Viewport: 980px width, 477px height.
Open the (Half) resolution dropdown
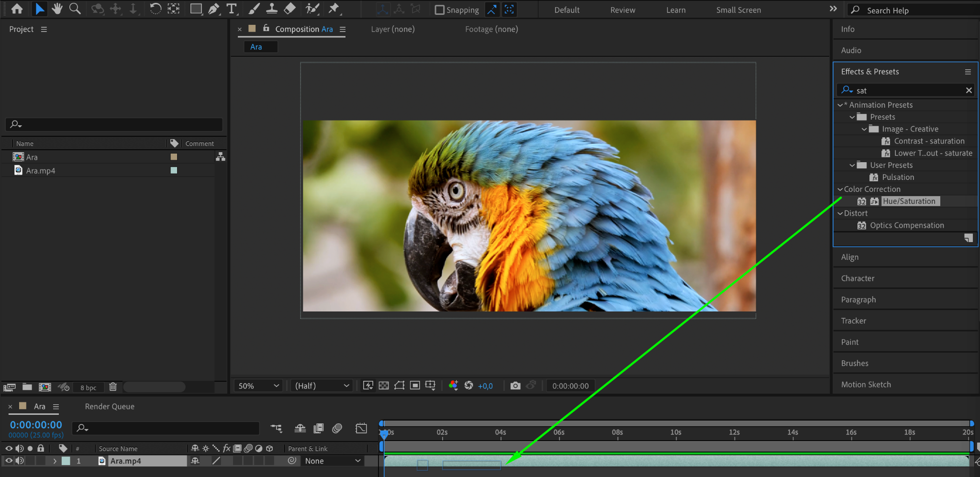[x=322, y=386]
